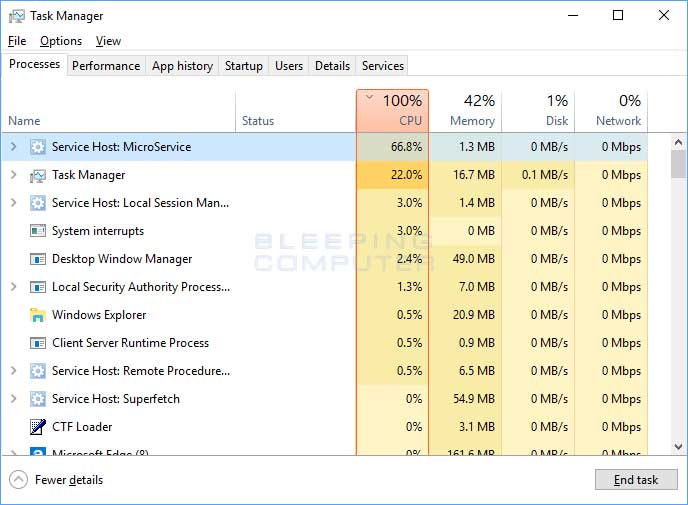Click the 54.9 MB memory value
This screenshot has height=505, width=688.
[473, 399]
